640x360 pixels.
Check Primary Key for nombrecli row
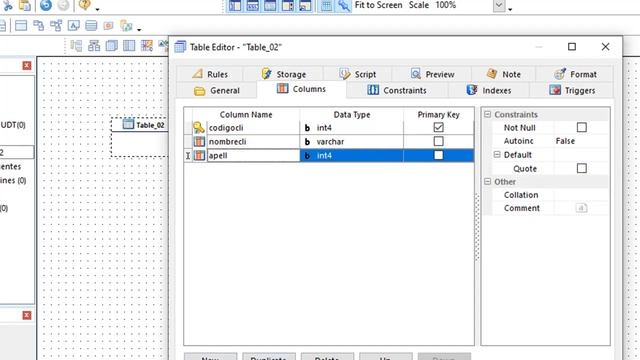[x=438, y=141]
